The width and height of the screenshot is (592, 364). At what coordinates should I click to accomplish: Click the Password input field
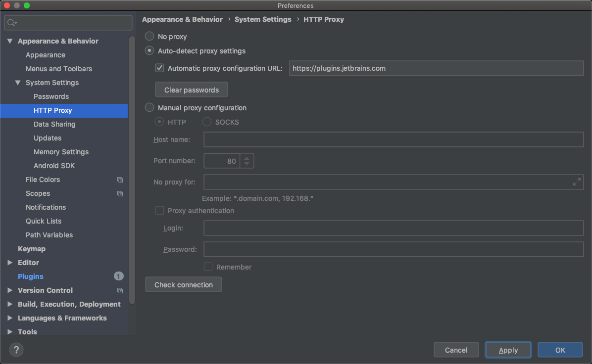pos(394,249)
